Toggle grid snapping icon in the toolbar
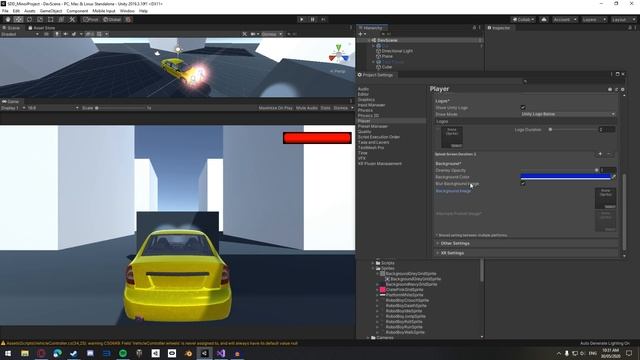640x360 pixels. point(128,20)
